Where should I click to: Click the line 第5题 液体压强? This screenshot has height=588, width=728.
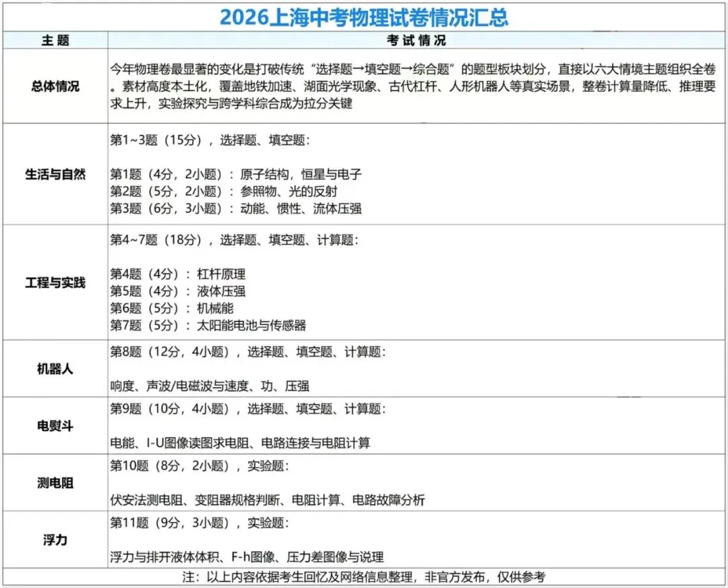(178, 291)
